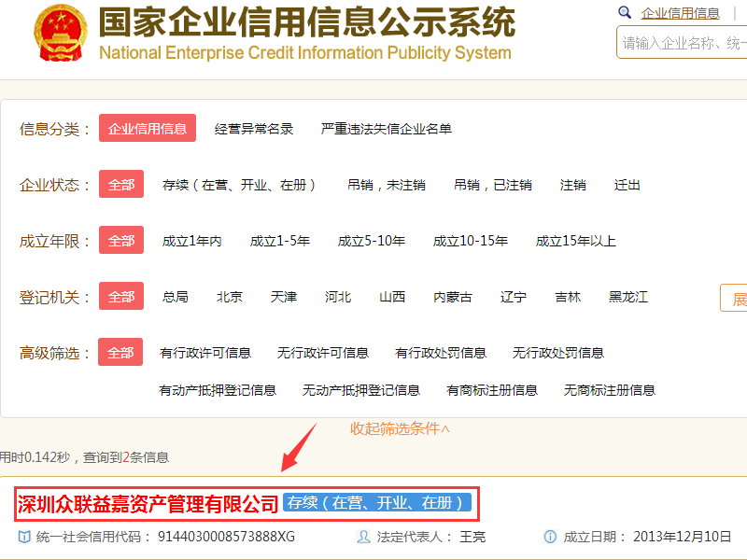Filter by 有行政许可信息
Screen dimensions: 747x560
point(205,353)
